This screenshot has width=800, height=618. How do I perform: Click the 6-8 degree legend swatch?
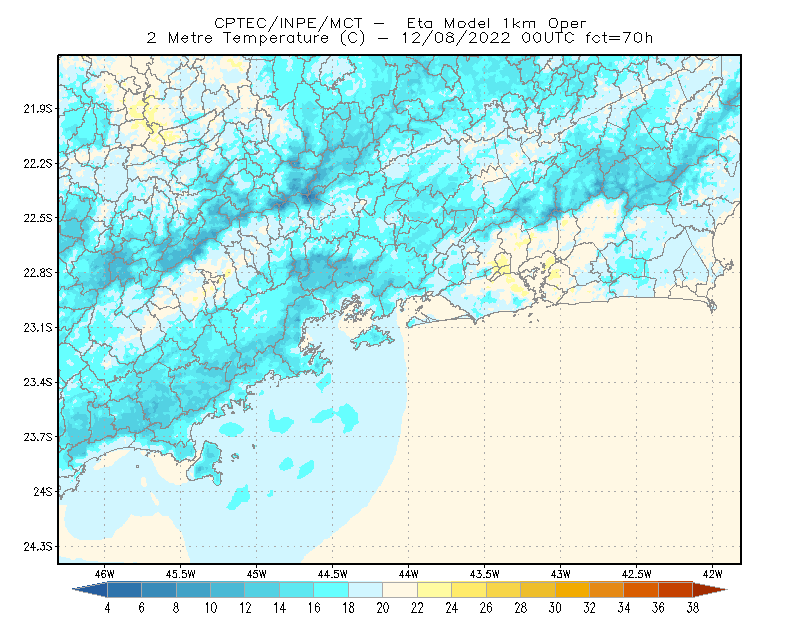(159, 590)
